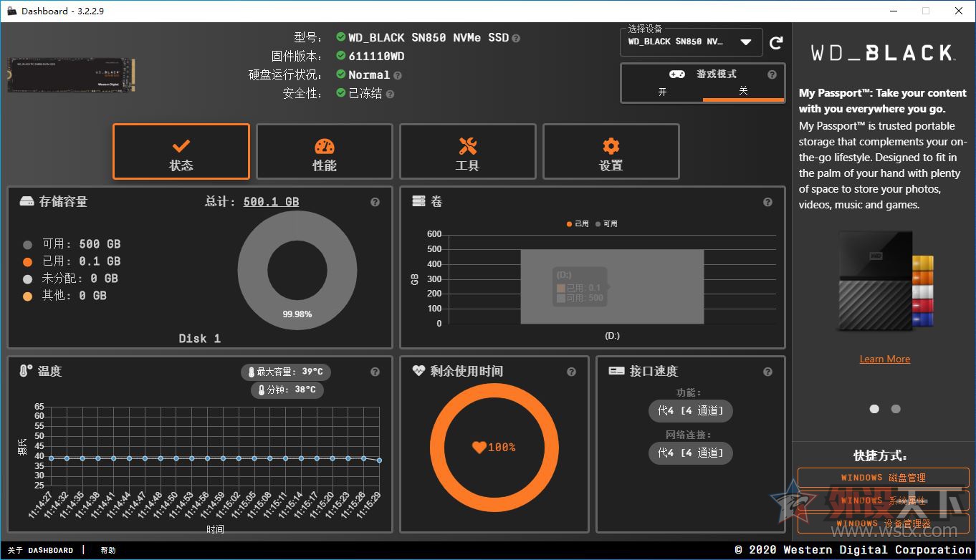976x560 pixels.
Task: Click the refresh icon beside device selector
Action: coord(777,42)
